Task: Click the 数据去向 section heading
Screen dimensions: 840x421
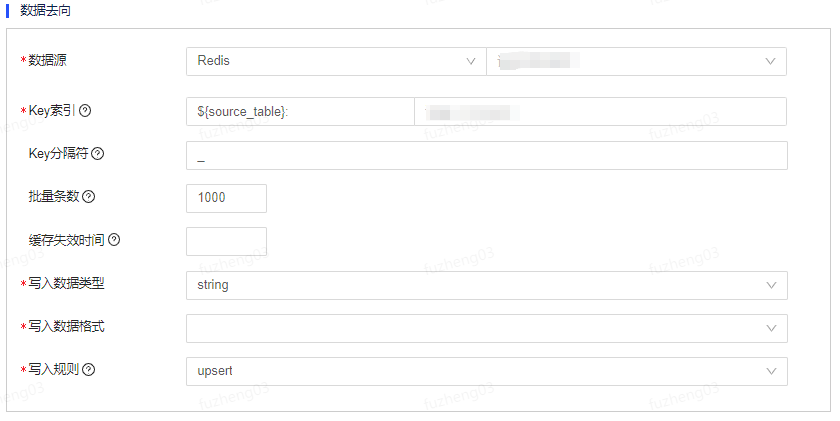Action: pos(45,10)
